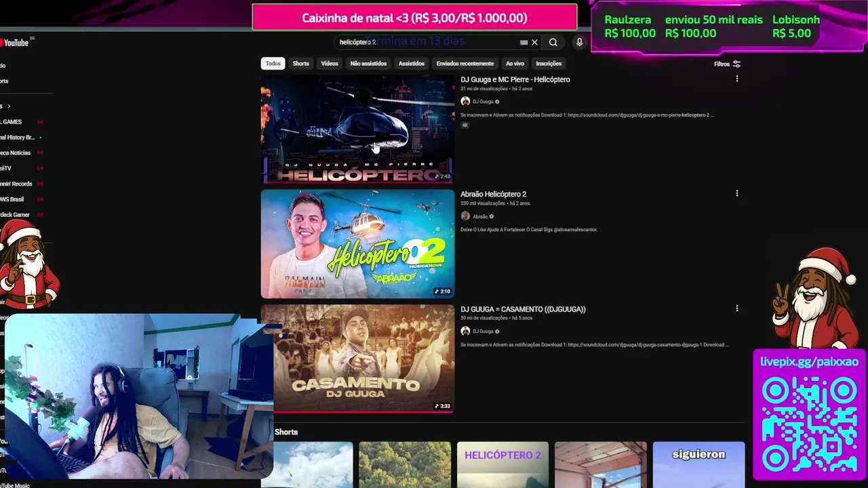Open Abraão channel name link
Image resolution: width=868 pixels, height=488 pixels.
pos(480,216)
